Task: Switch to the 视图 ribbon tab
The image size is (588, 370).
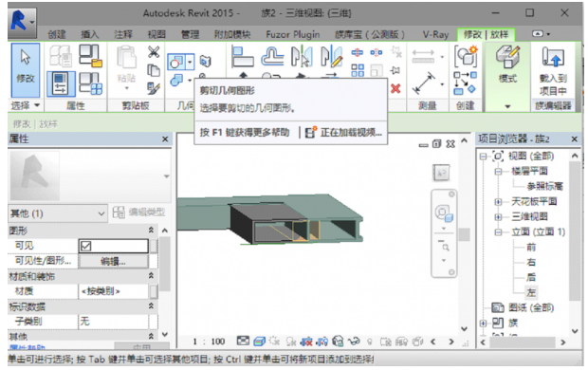Action: coord(156,34)
